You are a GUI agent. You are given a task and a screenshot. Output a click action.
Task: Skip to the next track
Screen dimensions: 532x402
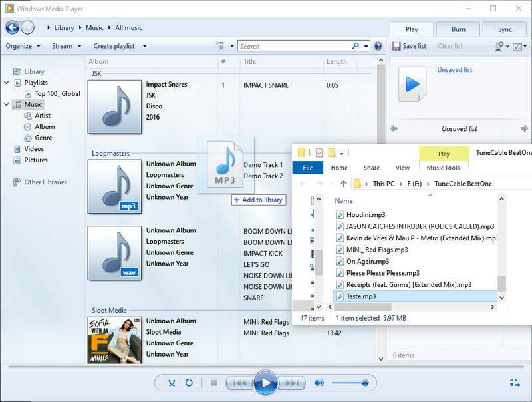(x=291, y=383)
